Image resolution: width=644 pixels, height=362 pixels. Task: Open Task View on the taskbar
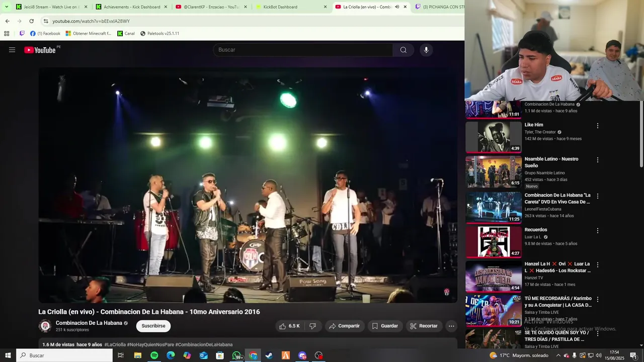click(x=121, y=355)
